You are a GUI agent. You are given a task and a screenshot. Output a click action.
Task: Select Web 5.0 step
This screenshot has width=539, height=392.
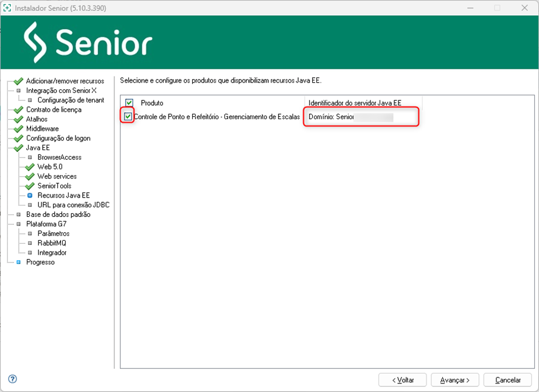coord(50,167)
